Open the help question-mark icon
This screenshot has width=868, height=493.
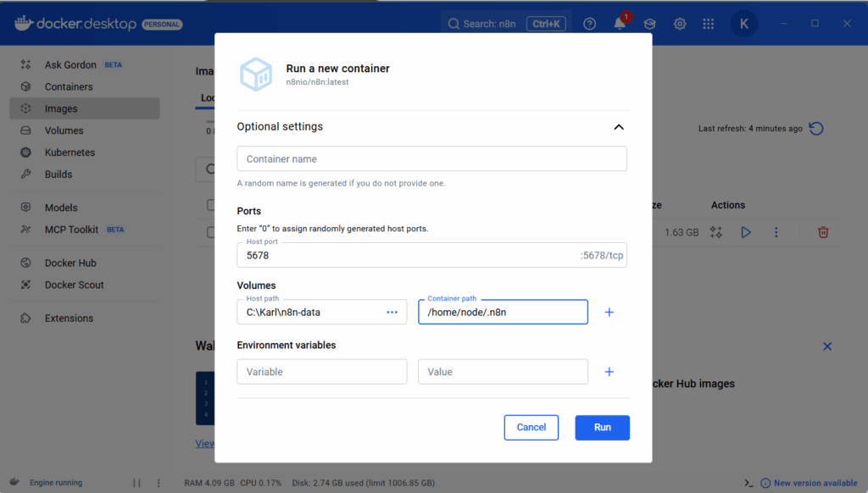coord(590,24)
